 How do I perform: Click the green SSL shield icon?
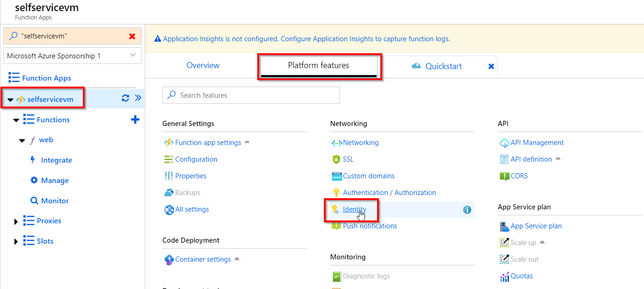point(336,159)
